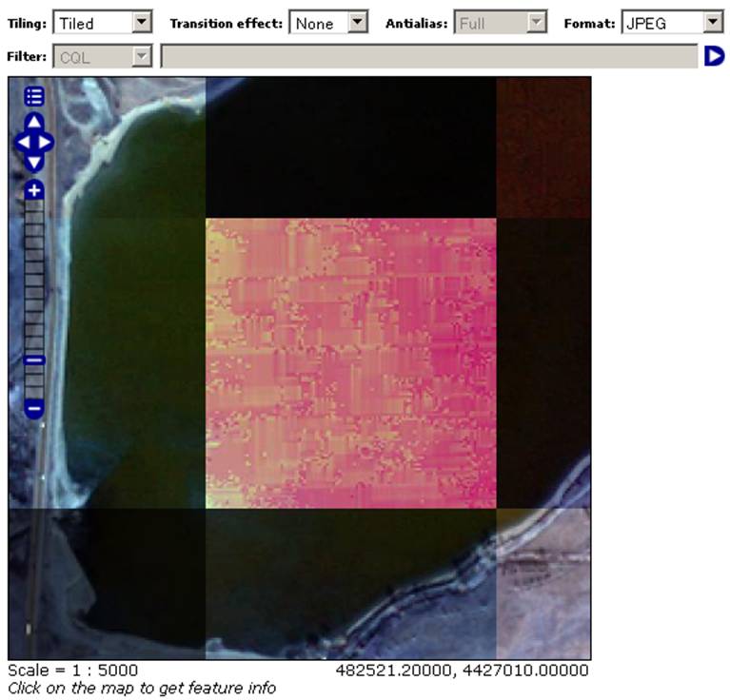Click 'Click on the map to get feature info'
Image resolution: width=730 pixels, height=700 pixels.
(x=142, y=688)
